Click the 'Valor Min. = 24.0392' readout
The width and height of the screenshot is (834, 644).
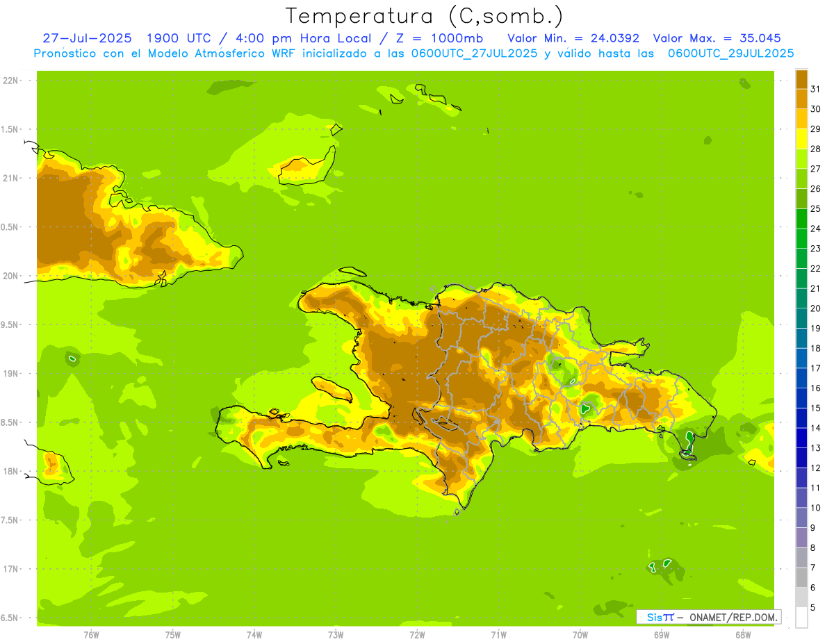[x=573, y=38]
